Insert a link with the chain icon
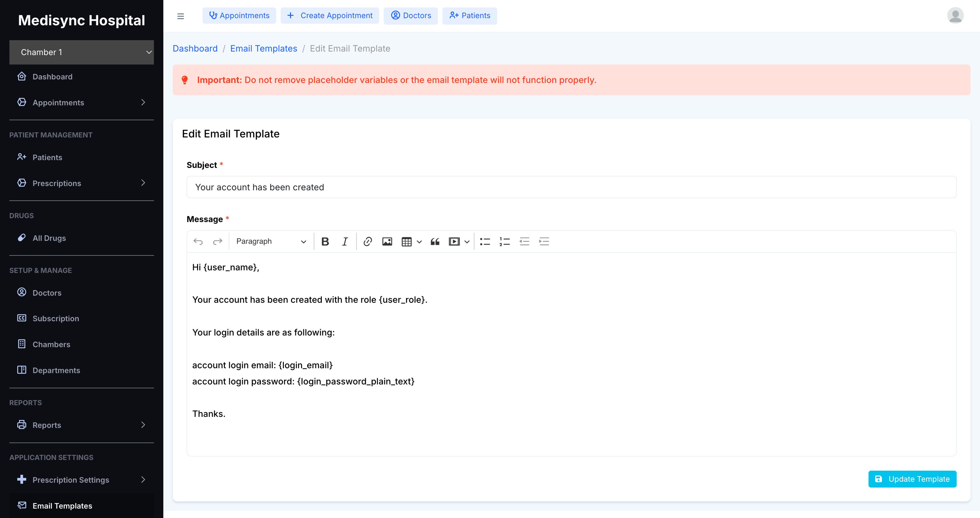 point(367,241)
